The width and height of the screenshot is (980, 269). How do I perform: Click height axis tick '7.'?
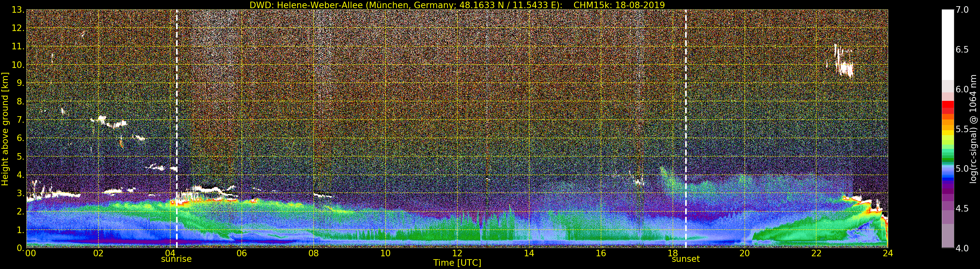pyautogui.click(x=20, y=120)
